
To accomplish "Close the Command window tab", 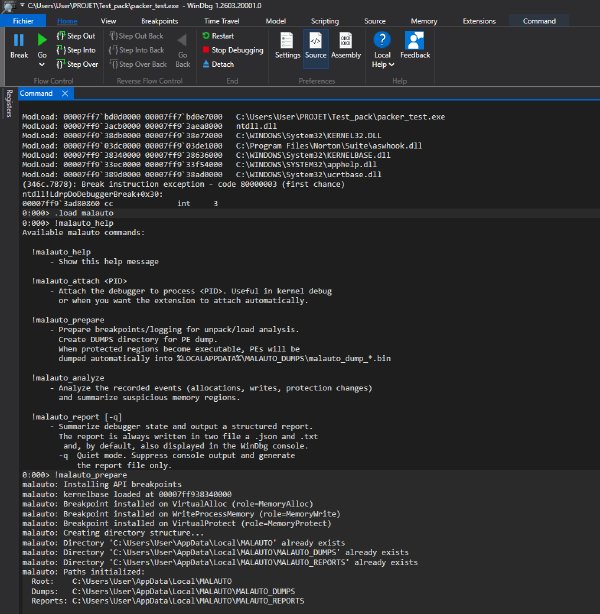I will tap(65, 94).
